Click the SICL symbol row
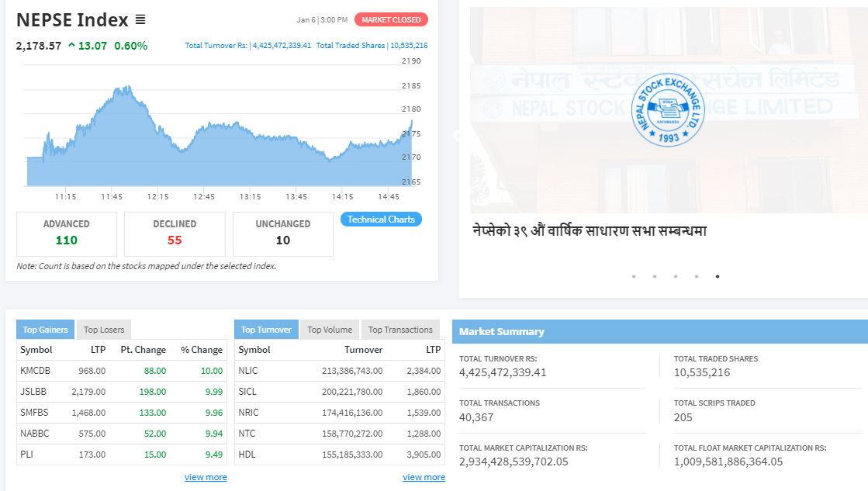 pyautogui.click(x=340, y=392)
